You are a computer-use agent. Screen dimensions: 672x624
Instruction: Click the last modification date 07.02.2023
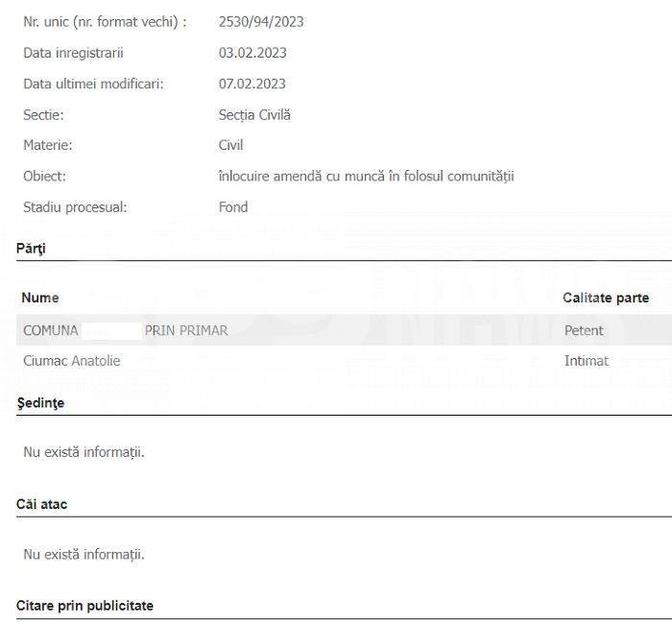coord(252,84)
